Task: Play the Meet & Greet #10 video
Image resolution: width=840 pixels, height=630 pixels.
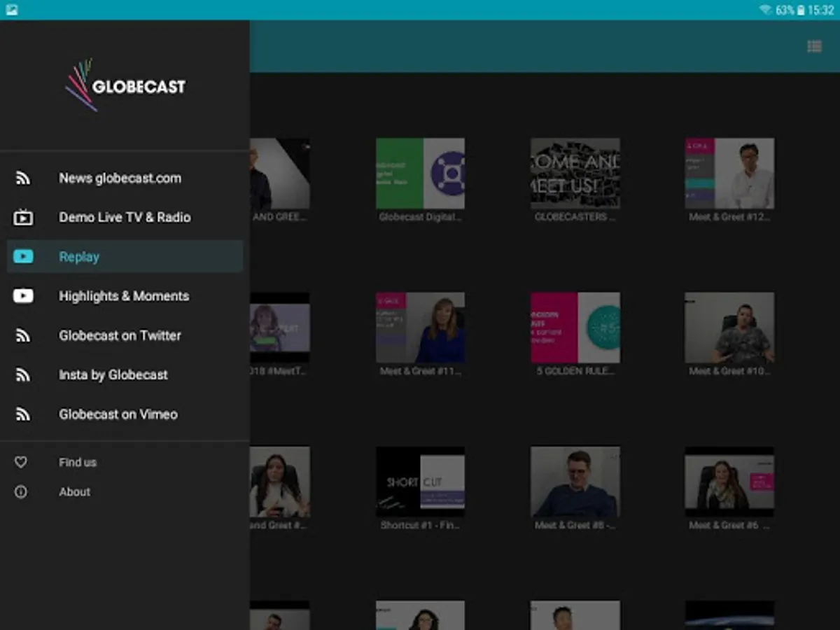Action: (729, 328)
